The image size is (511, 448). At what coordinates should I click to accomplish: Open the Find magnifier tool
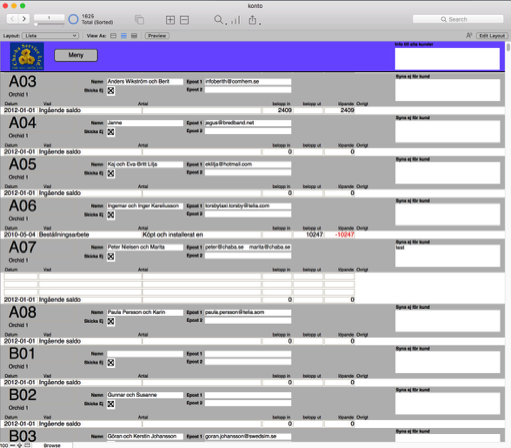tap(218, 20)
